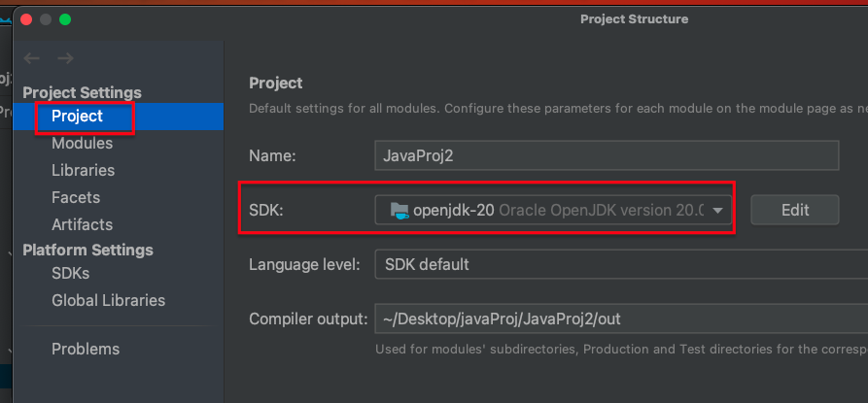Screen dimensions: 868x403
Task: Click the openjdk-20 SDK folder icon
Action: click(x=399, y=210)
